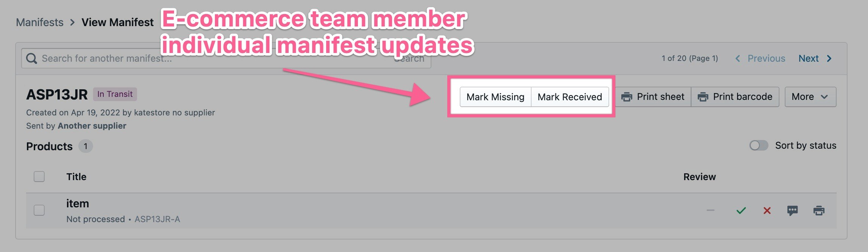Click the green checkmark to approve item

(x=741, y=211)
